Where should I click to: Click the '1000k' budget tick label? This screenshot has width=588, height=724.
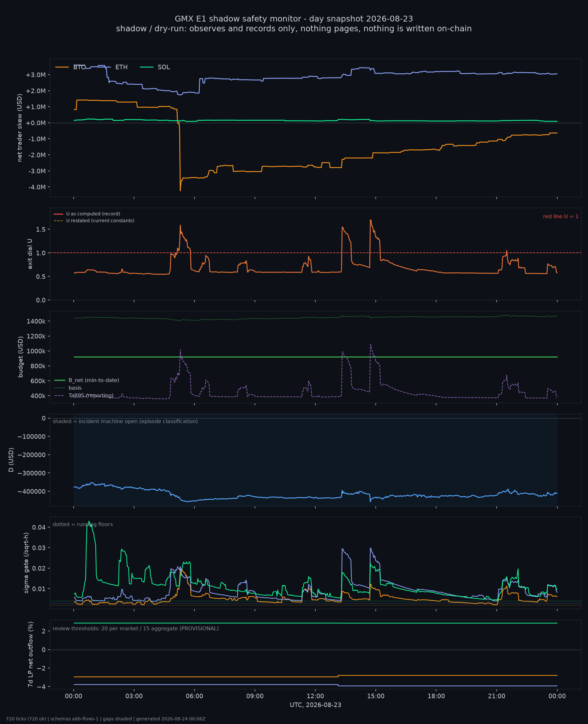coord(36,351)
